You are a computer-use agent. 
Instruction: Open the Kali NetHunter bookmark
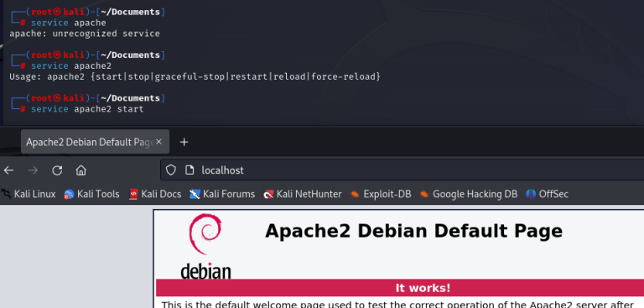(303, 194)
